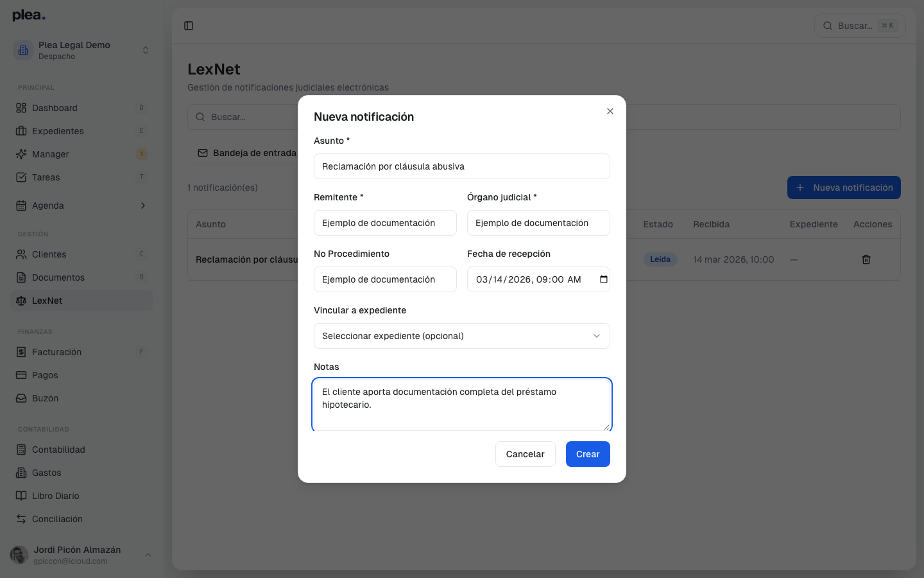This screenshot has width=924, height=578.
Task: Focus the Asunto input field
Action: point(462,166)
